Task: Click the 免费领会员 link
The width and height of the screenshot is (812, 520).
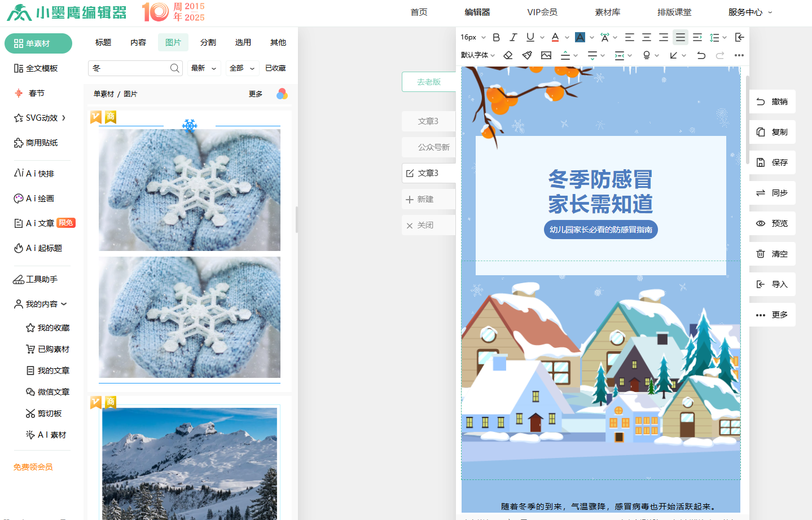Action: coord(33,467)
